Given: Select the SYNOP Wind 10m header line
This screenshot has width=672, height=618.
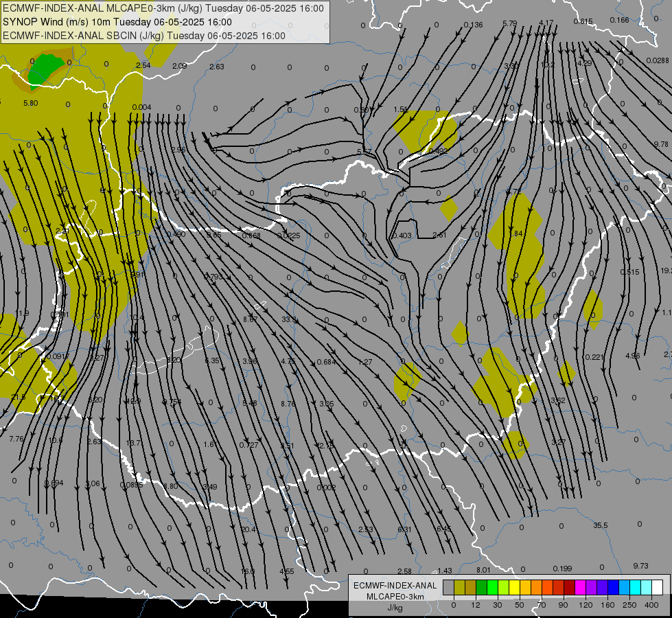Looking at the screenshot, I should pyautogui.click(x=117, y=22).
